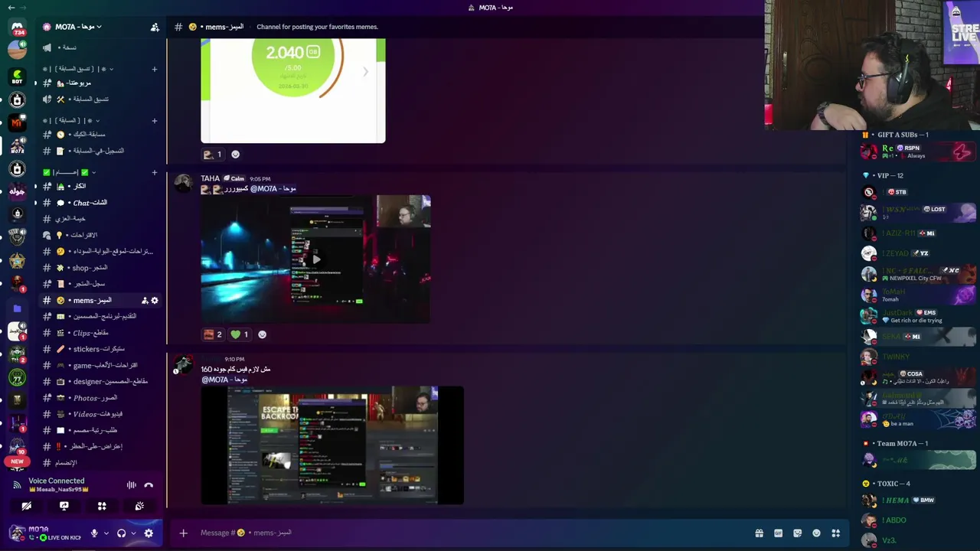The height and width of the screenshot is (551, 980).
Task: Click the Voice Connected status label
Action: coord(57,481)
